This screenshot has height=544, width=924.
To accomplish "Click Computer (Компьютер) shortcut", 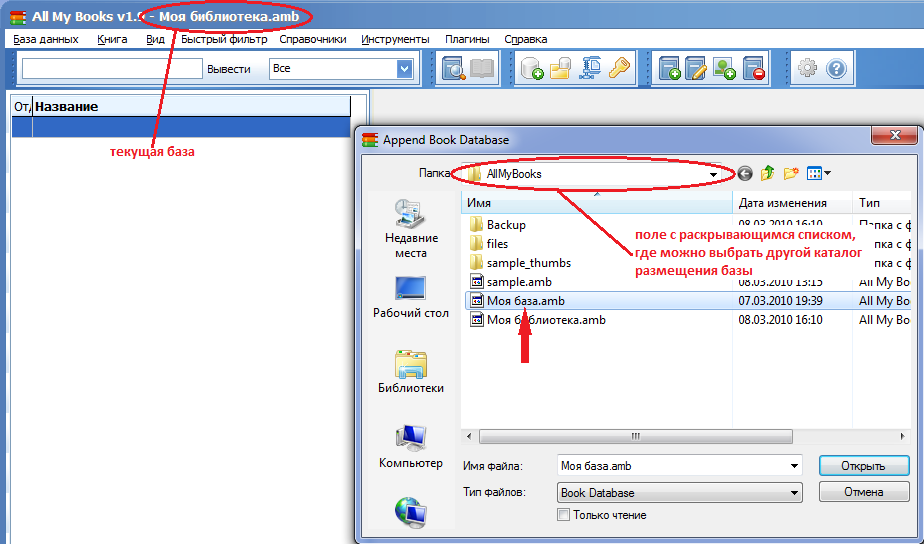I will (411, 447).
